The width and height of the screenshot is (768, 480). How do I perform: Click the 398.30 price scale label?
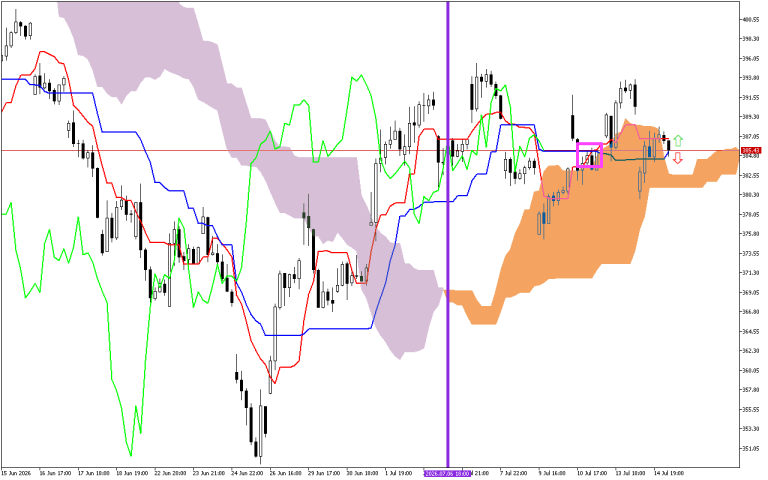751,39
